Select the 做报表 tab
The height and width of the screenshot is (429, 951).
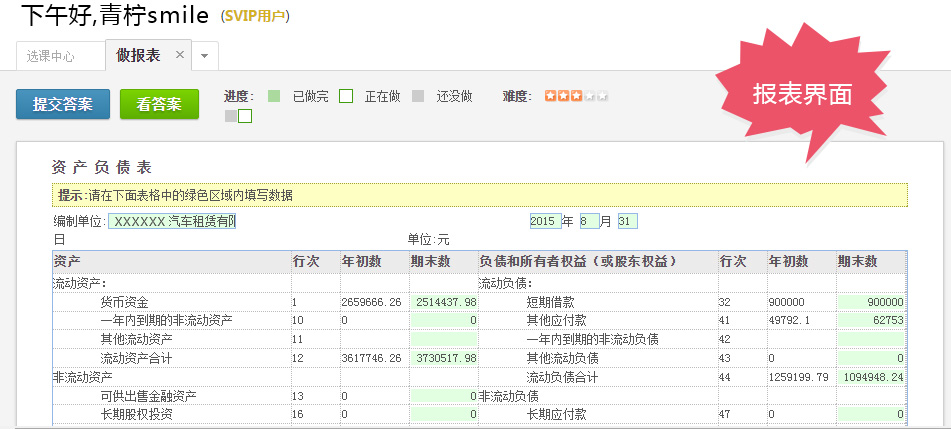pyautogui.click(x=139, y=55)
